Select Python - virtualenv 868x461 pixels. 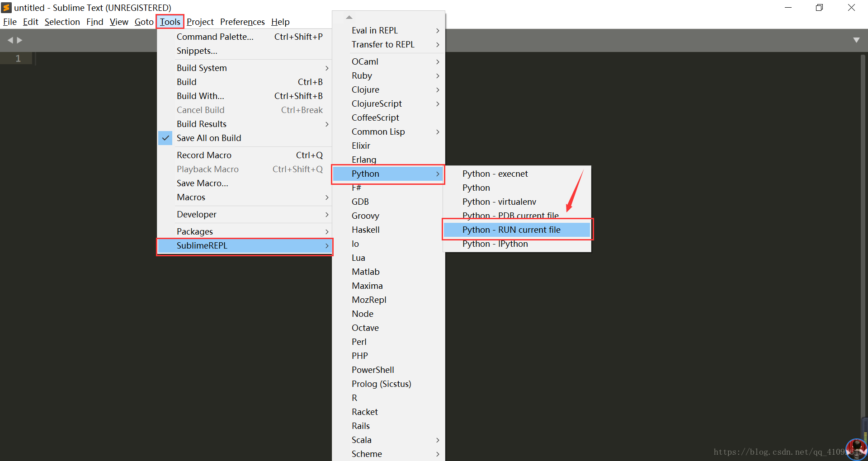pos(517,202)
